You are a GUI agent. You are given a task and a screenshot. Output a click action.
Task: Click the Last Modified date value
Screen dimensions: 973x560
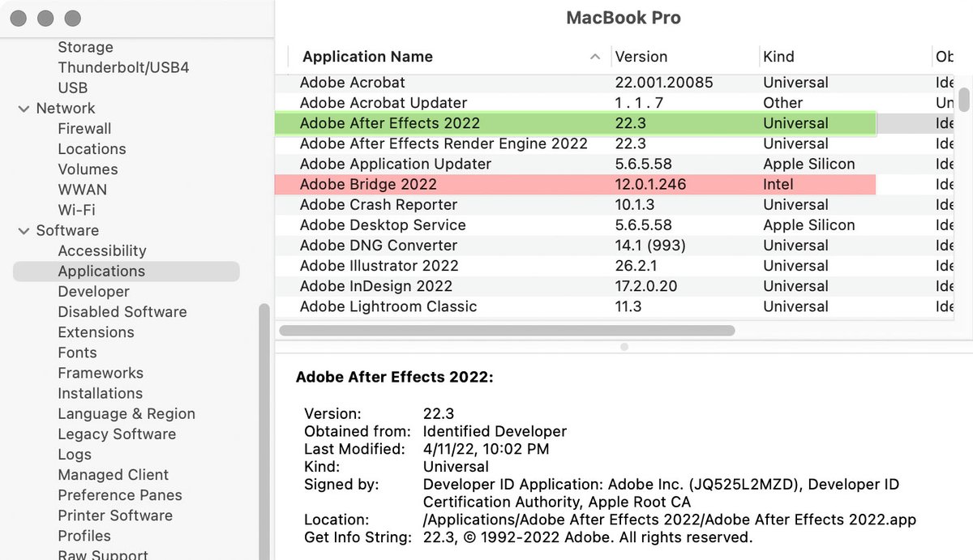point(486,449)
